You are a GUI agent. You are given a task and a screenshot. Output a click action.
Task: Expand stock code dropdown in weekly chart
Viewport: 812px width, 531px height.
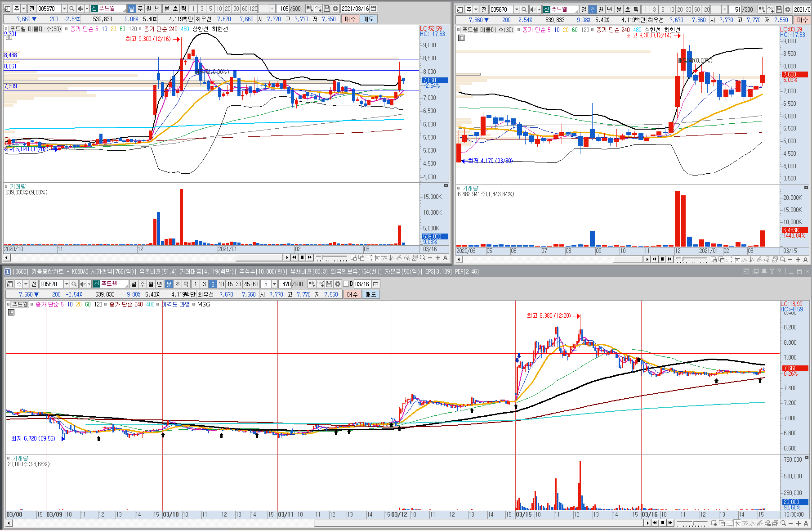tap(517, 9)
